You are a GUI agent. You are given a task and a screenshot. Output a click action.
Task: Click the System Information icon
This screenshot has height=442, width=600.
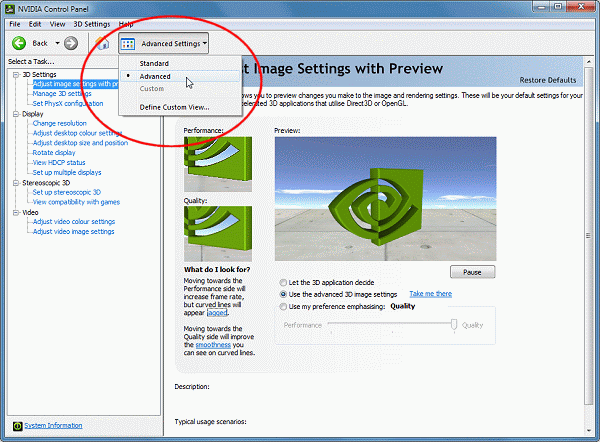pos(18,426)
